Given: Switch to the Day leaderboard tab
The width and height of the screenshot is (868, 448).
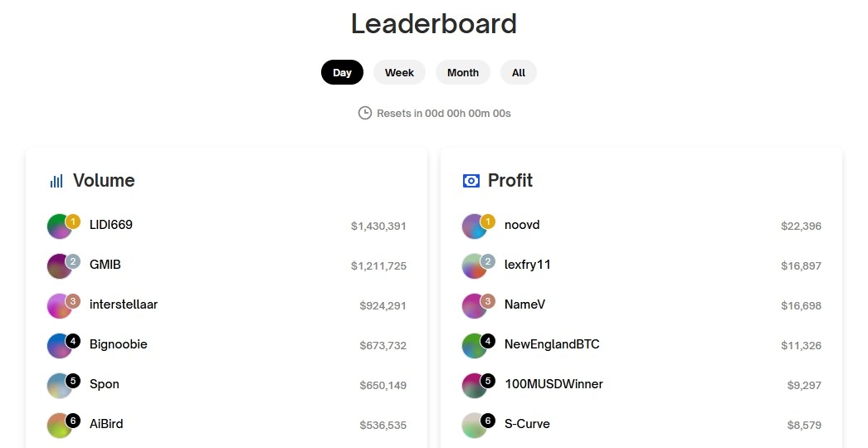Looking at the screenshot, I should tap(342, 72).
